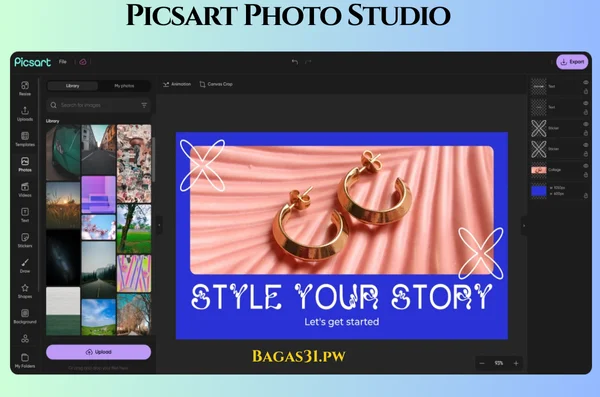Select the blue sky meadow thumbnail
Screen dimensions: 600x397
click(98, 317)
